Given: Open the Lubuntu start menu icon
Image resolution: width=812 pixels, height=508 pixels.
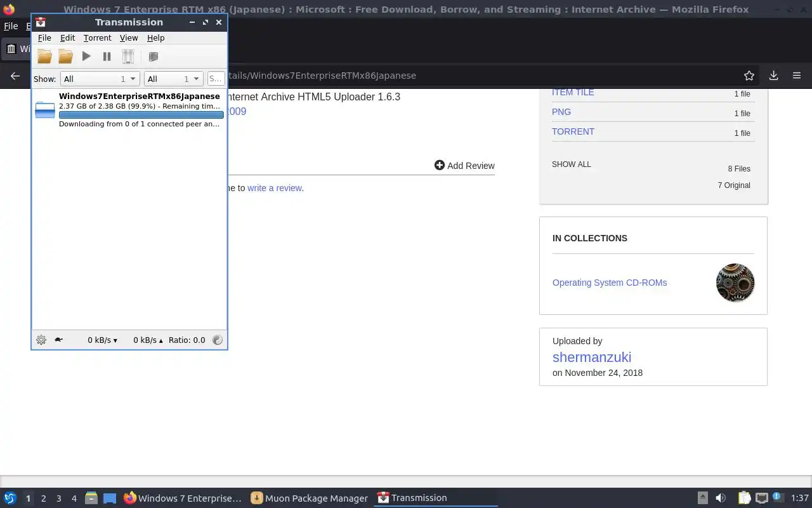Looking at the screenshot, I should point(10,498).
